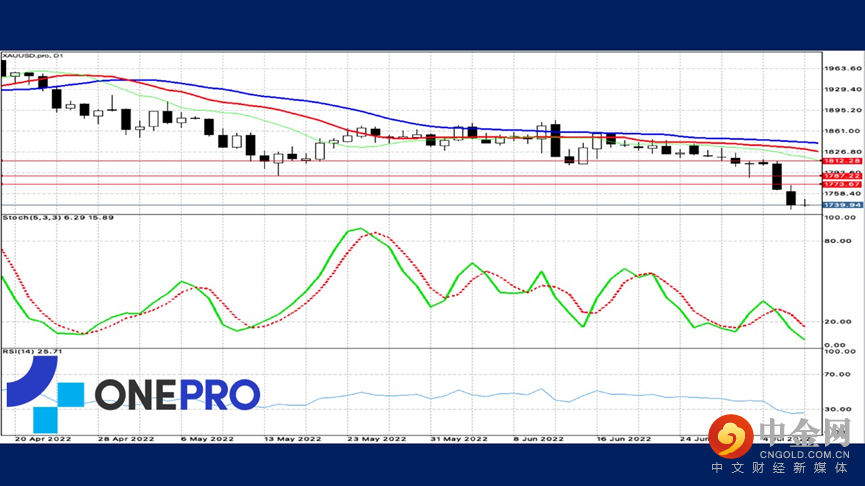Viewport: 865px width, 486px height.
Task: Click the 80.00 level on Stochastic scale
Action: (838, 241)
